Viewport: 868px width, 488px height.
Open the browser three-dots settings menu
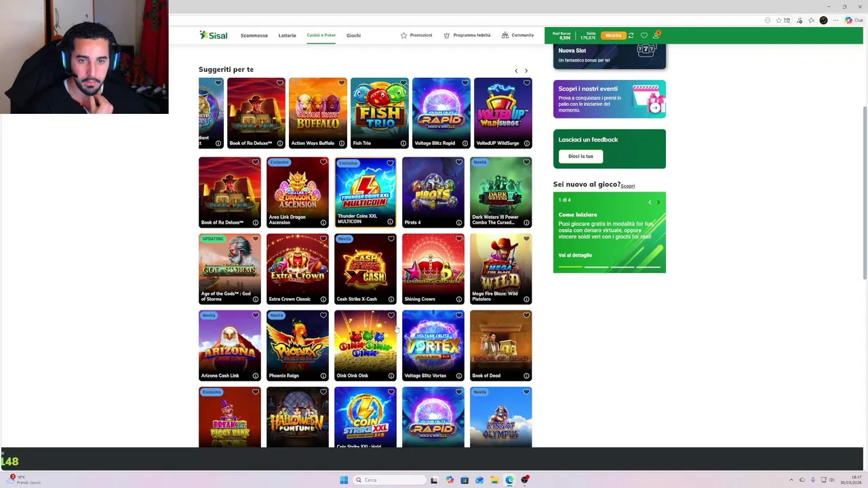(x=835, y=20)
